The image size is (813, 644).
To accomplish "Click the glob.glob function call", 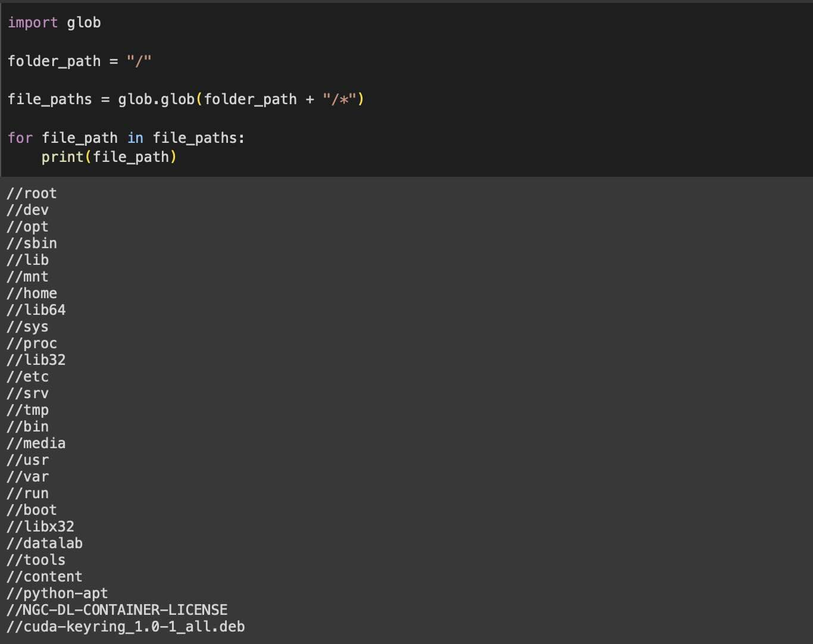I will [158, 99].
